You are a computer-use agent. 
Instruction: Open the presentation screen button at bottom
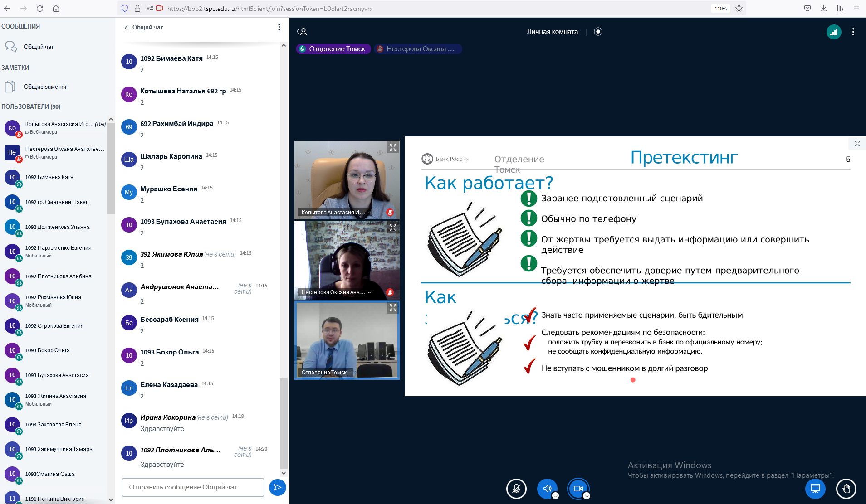(815, 489)
